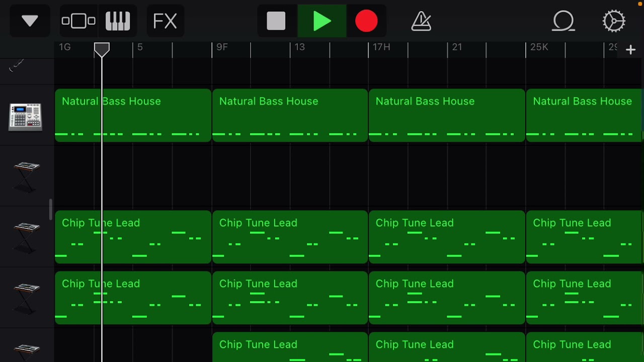The width and height of the screenshot is (644, 362).
Task: Select bottom-track Chip Tune Lead region at bar 17
Action: click(447, 347)
